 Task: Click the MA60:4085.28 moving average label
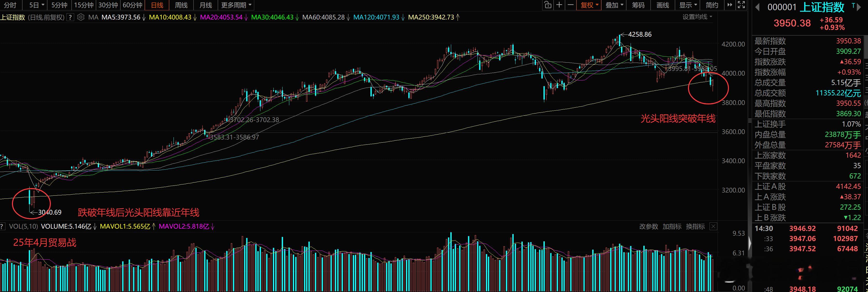(323, 17)
